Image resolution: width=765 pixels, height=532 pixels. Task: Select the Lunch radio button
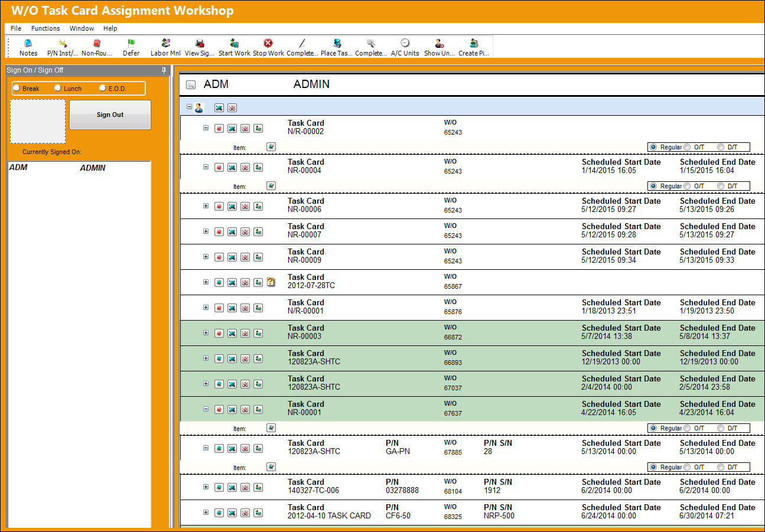[x=58, y=88]
